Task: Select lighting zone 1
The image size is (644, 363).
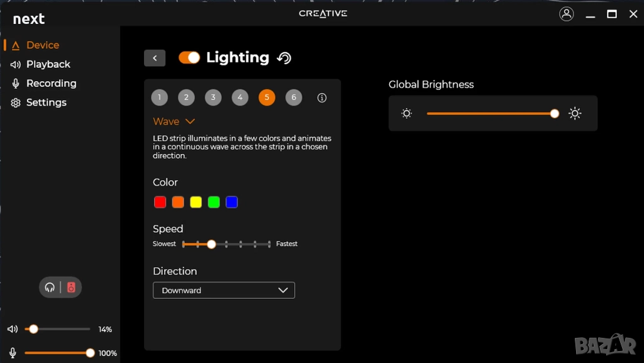Action: [160, 98]
